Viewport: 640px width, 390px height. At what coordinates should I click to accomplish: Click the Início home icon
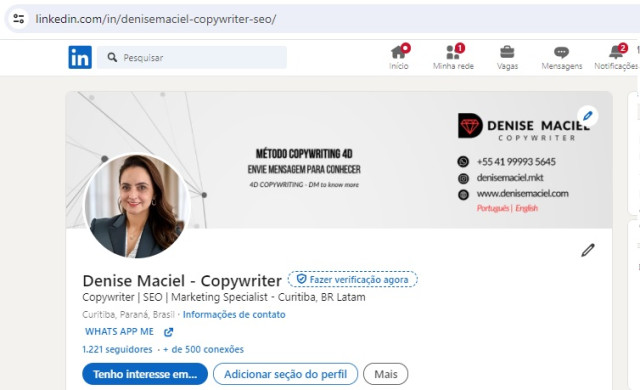(x=399, y=52)
